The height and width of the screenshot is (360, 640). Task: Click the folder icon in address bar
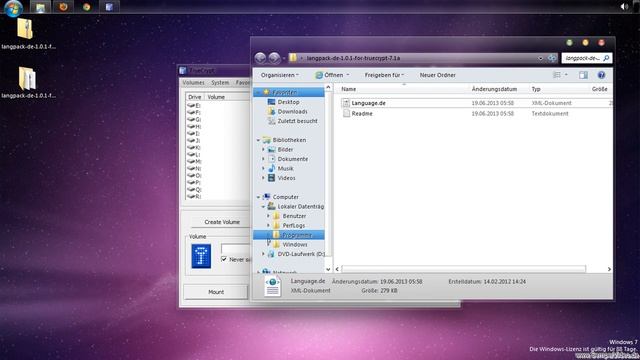(293, 58)
